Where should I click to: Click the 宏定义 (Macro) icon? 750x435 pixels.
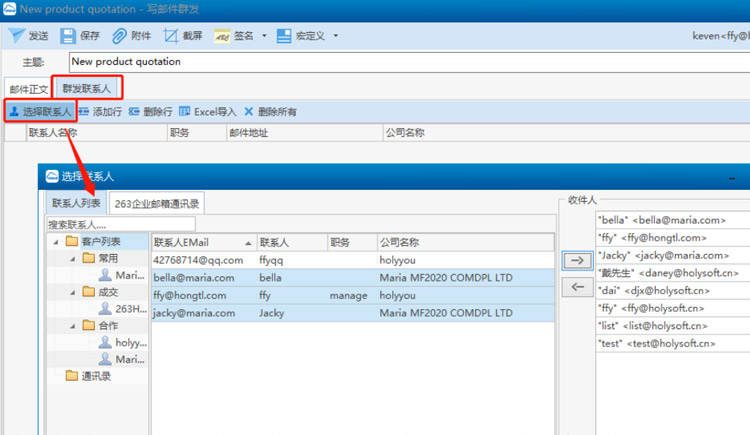(283, 36)
